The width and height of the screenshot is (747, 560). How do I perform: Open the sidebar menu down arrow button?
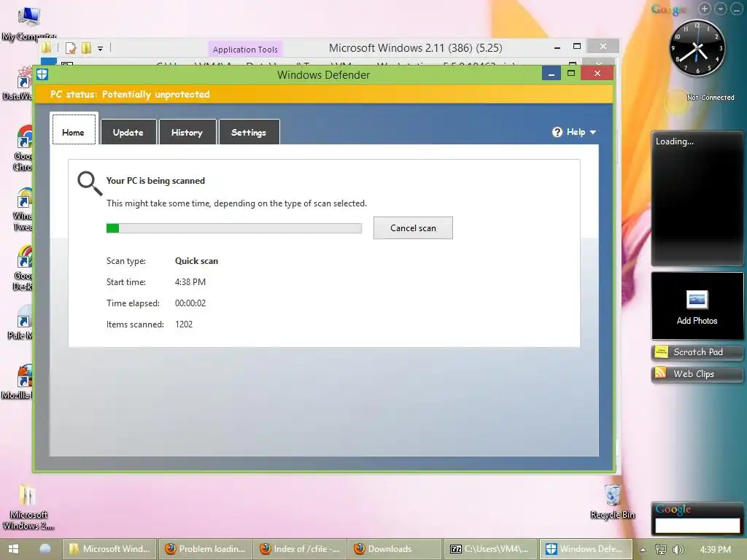click(721, 9)
